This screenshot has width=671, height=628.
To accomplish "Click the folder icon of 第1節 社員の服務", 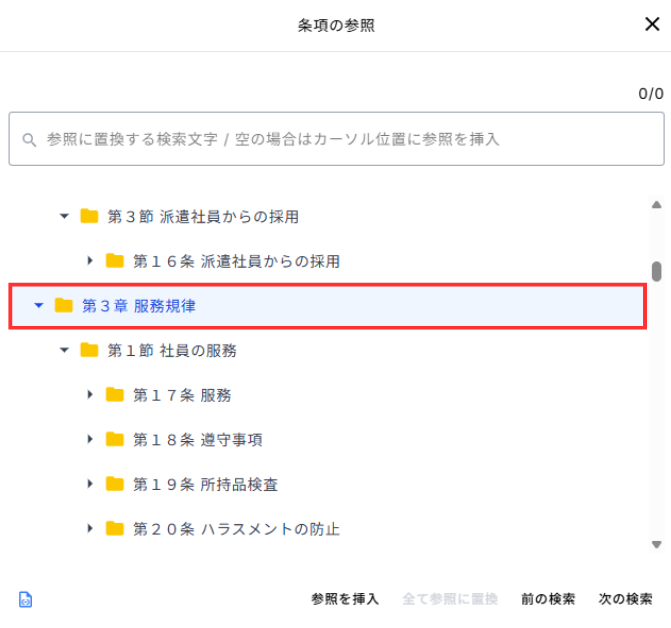I will click(90, 350).
